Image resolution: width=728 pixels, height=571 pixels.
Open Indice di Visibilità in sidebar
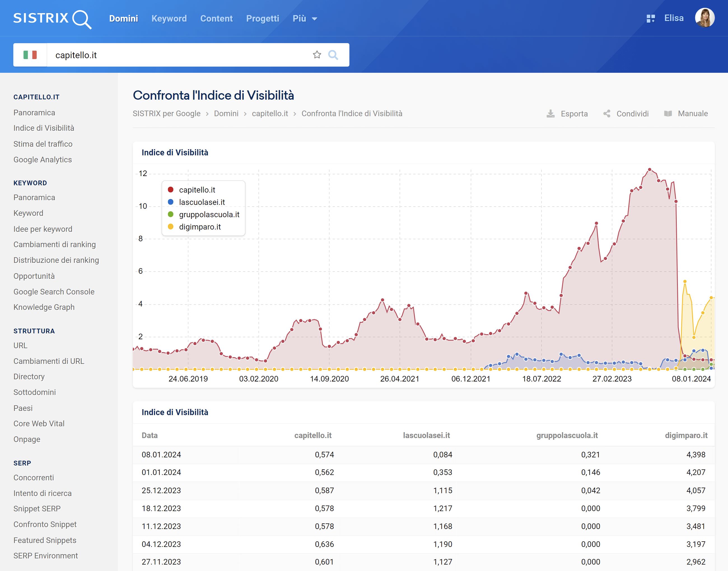(x=44, y=128)
